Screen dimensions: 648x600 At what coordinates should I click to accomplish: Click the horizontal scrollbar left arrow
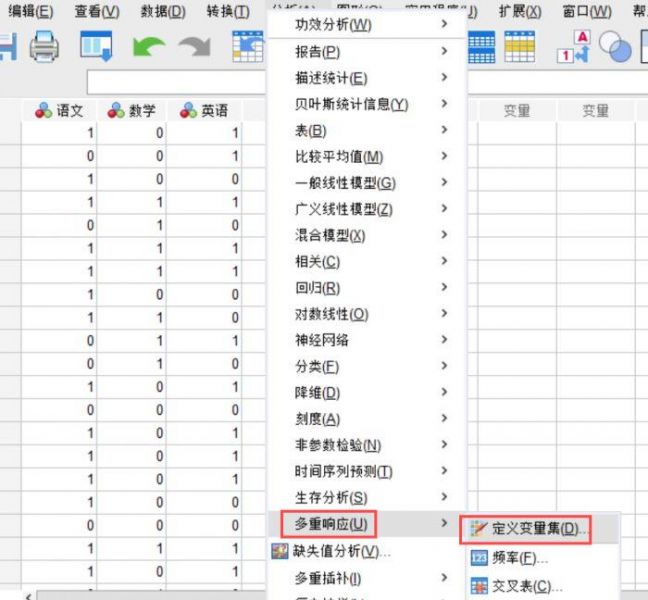tap(28, 596)
